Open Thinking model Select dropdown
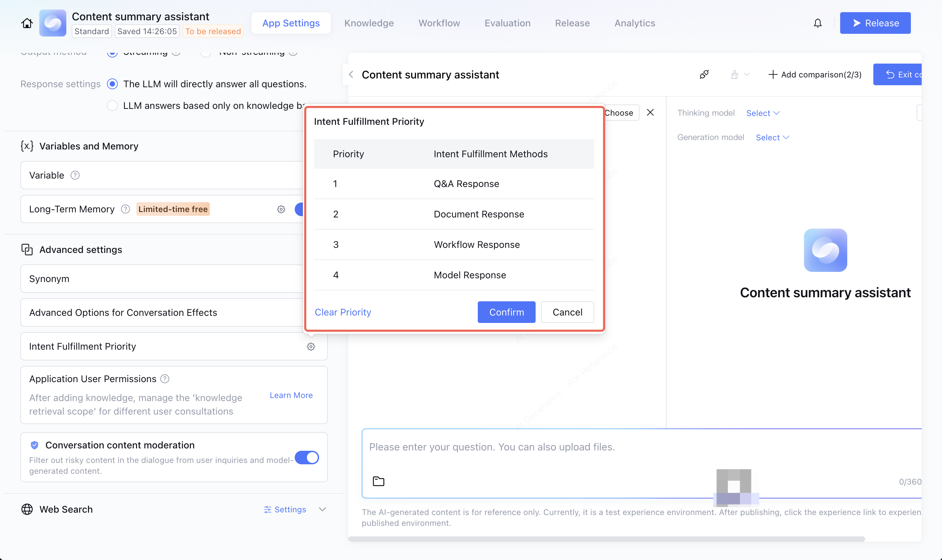This screenshot has height=560, width=942. 763,113
